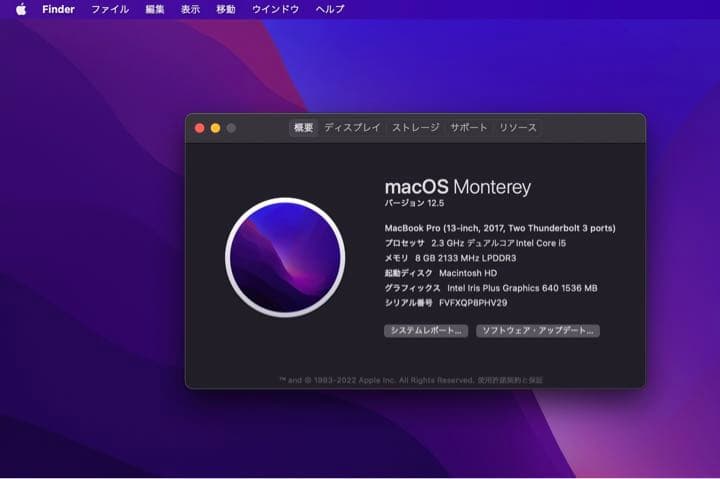
Task: Switch to the ディスプレイ tab
Action: [352, 128]
